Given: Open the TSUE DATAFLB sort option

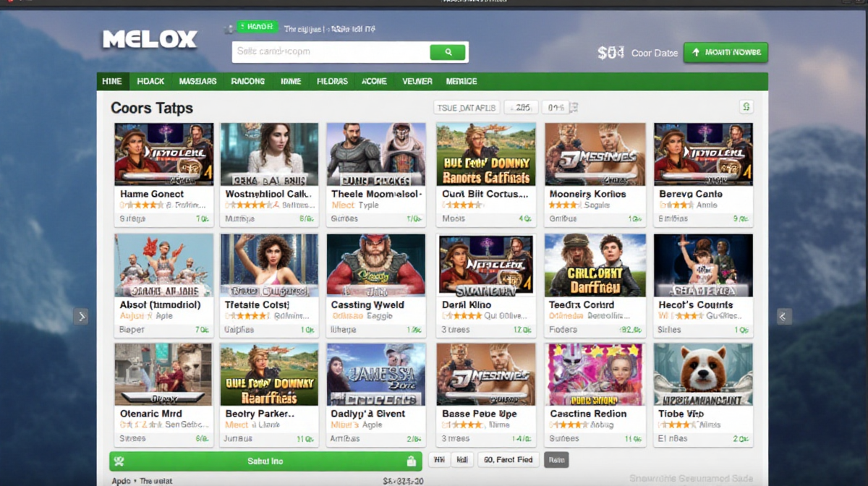Looking at the screenshot, I should pyautogui.click(x=467, y=108).
